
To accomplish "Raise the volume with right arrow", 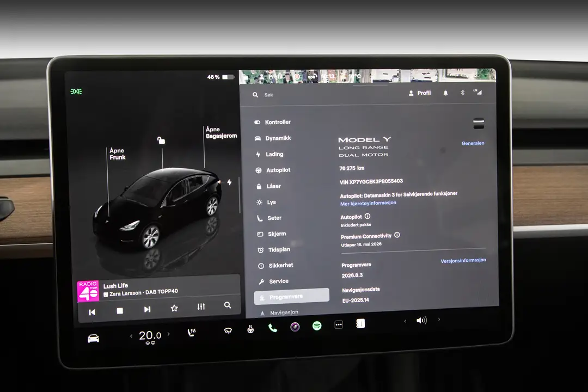I will (439, 320).
